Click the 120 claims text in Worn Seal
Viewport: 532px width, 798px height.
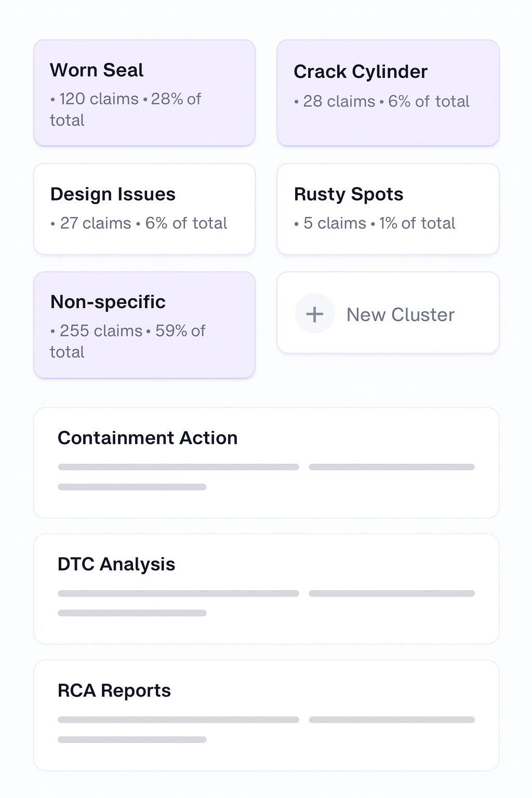[99, 99]
